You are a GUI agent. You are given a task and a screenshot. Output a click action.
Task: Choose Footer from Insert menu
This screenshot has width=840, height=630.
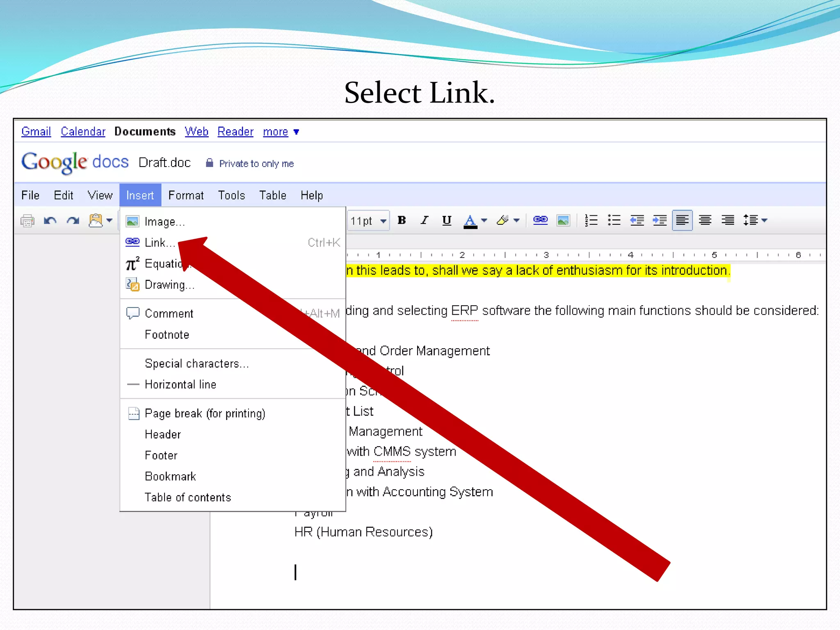click(x=233, y=455)
